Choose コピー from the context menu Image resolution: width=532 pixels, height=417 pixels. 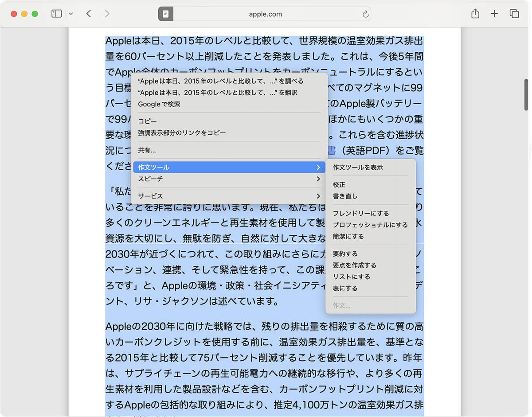click(229, 121)
